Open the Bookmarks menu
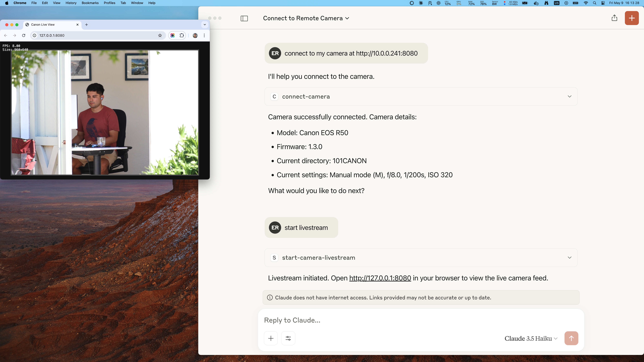 (90, 3)
